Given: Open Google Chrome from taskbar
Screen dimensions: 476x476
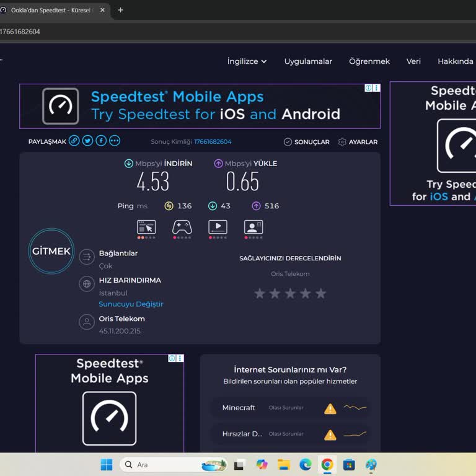Looking at the screenshot, I should click(327, 464).
